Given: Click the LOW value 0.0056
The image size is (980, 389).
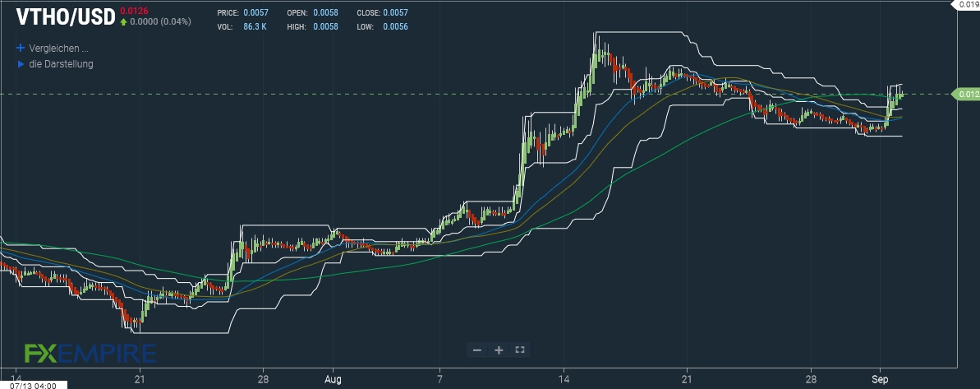Looking at the screenshot, I should point(396,27).
